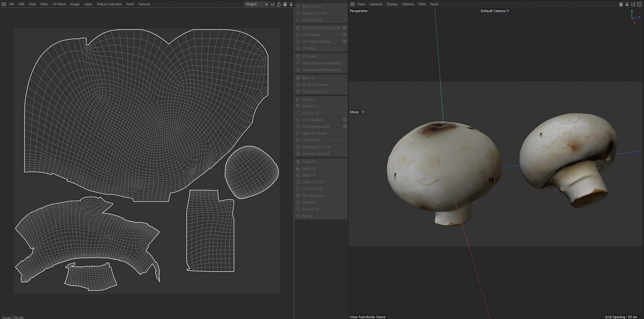Click the bar chart icon beside Project dropdown
644x319 pixels.
click(x=273, y=4)
